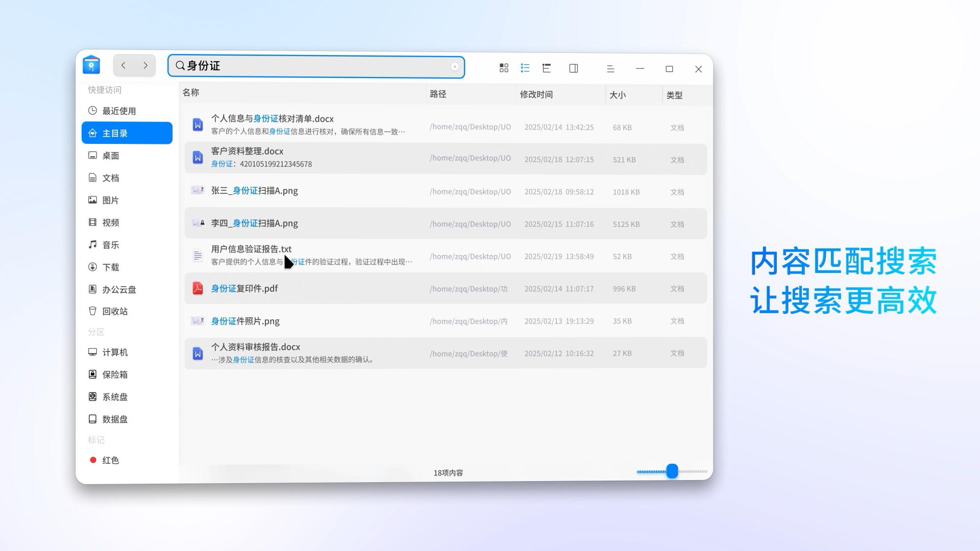This screenshot has height=551, width=980.
Task: Switch to tree view mode
Action: click(547, 68)
